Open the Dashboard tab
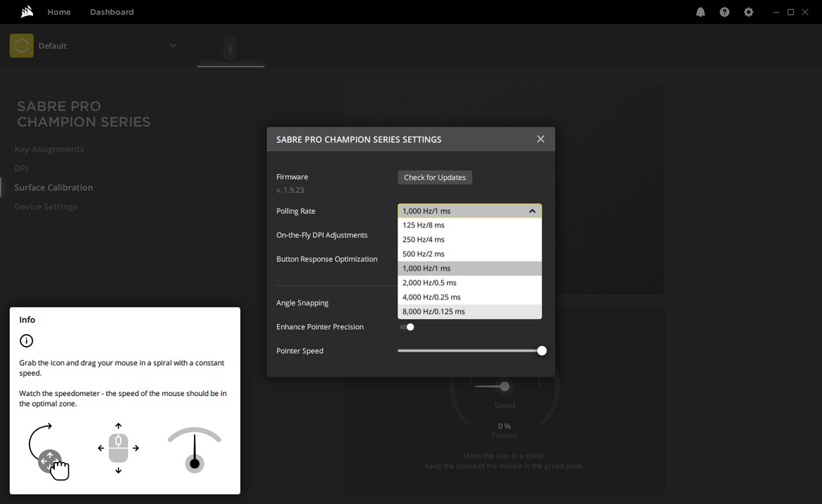This screenshot has width=822, height=504. pos(112,12)
